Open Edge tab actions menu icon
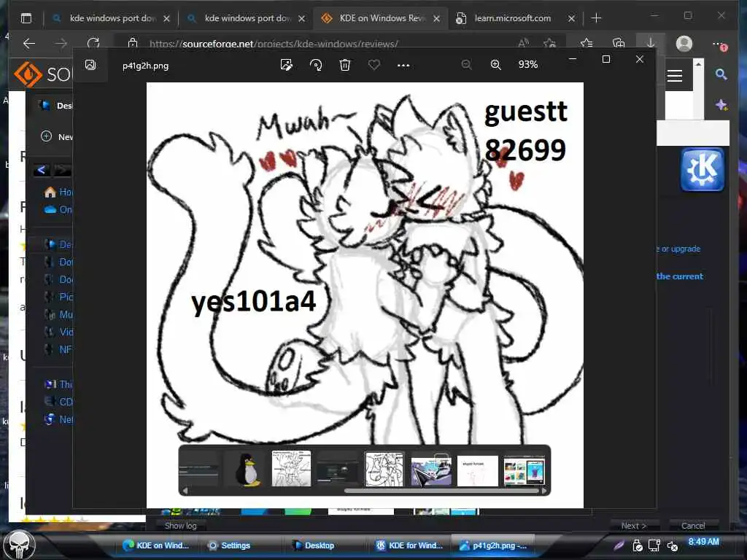Viewport: 747px width, 560px height. point(26,18)
